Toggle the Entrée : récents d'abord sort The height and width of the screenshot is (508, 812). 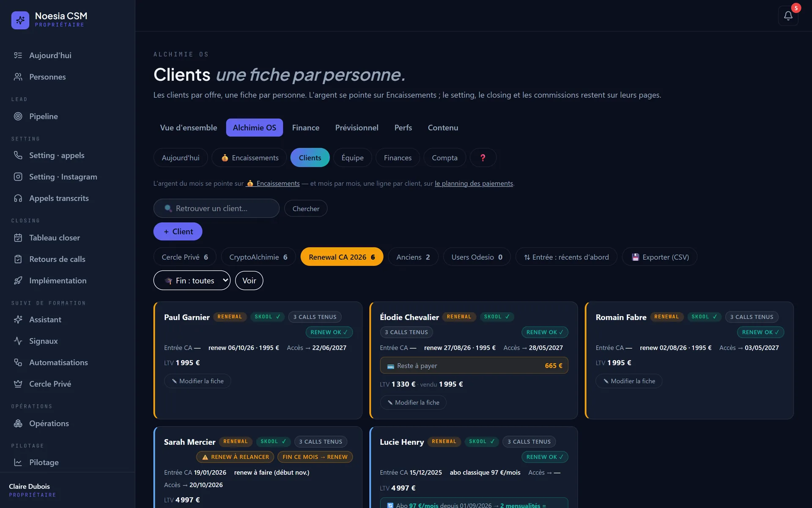tap(566, 257)
